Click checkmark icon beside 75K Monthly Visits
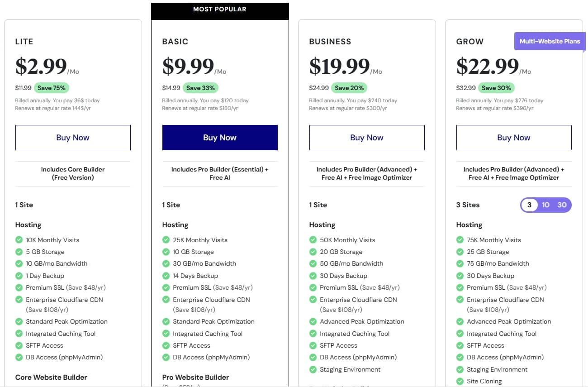The width and height of the screenshot is (588, 387). tap(460, 240)
